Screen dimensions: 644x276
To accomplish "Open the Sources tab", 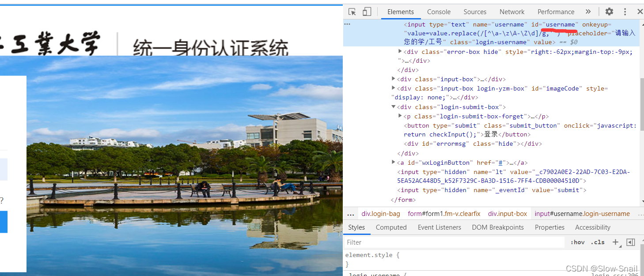I will [x=475, y=12].
